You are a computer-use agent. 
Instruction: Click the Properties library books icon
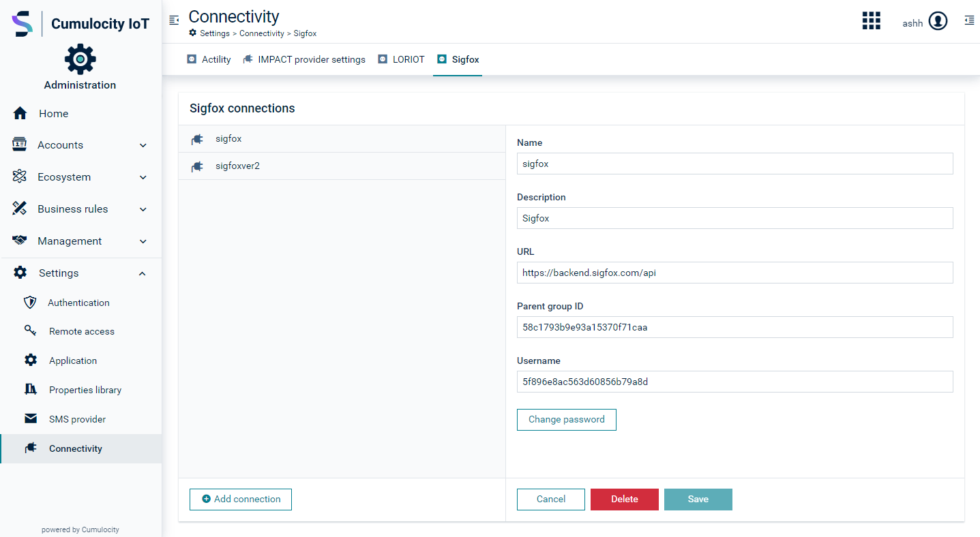(31, 390)
